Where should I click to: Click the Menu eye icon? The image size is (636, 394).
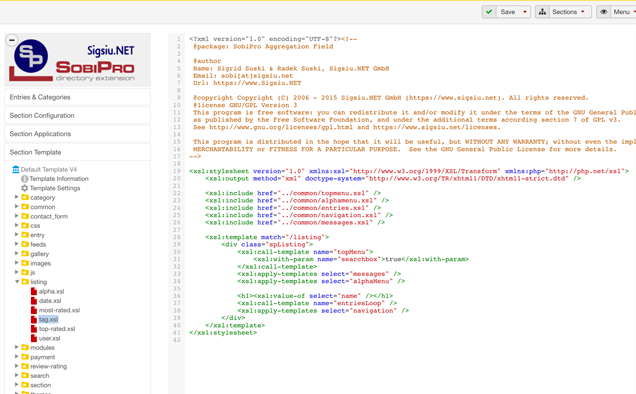pyautogui.click(x=604, y=12)
